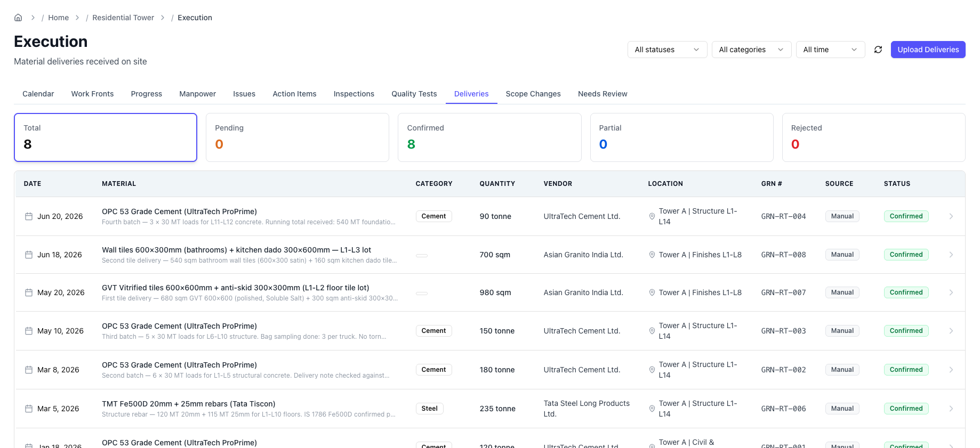Click calendar icon for May 20, 2026 row

pyautogui.click(x=29, y=292)
